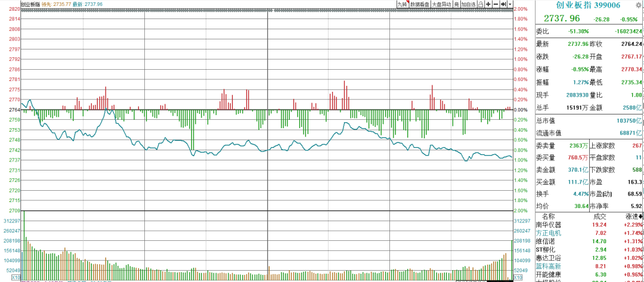Click the jump-to-end arrow icon
Viewport: 644px width, 282px height.
click(503, 4)
